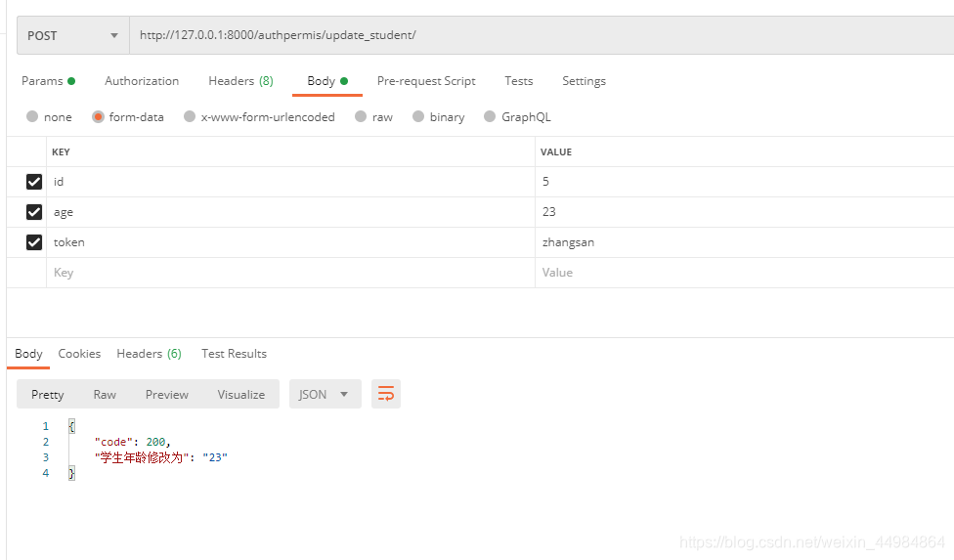This screenshot has width=954, height=560.
Task: Open the JSON format dropdown
Action: tap(325, 394)
